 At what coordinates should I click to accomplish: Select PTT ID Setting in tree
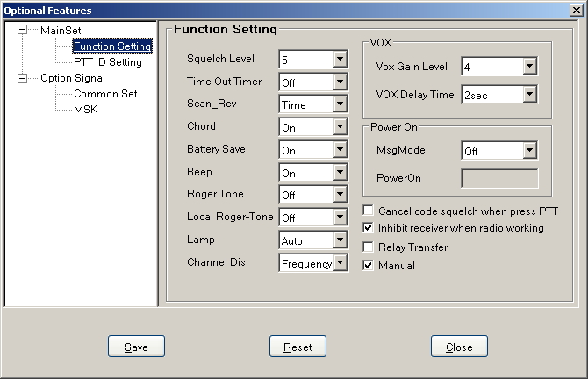coord(108,62)
